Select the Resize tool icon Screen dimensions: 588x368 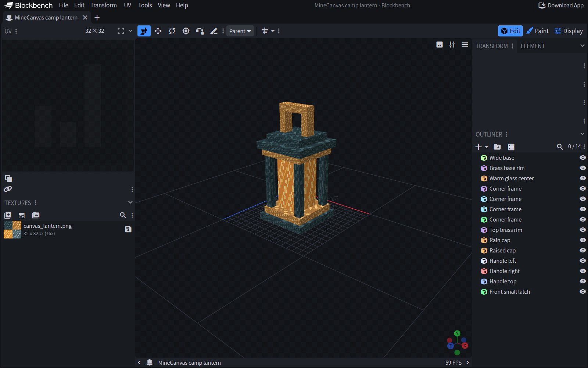158,31
